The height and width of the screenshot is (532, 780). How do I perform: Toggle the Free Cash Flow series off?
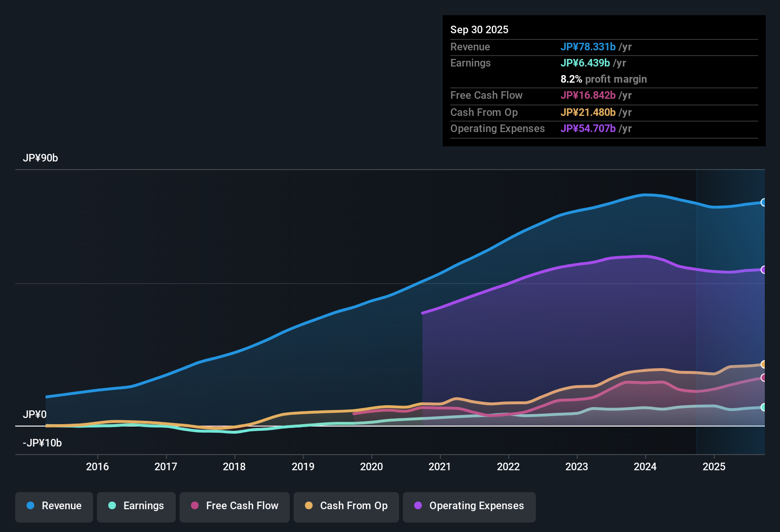[234, 506]
